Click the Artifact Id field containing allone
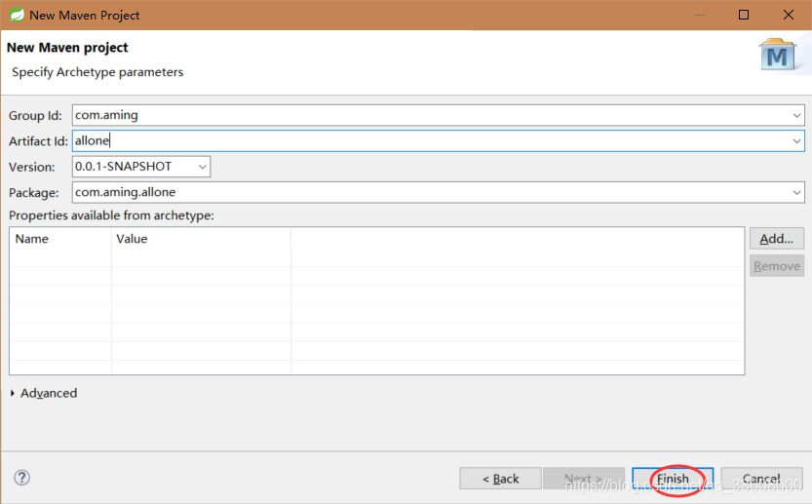The height and width of the screenshot is (504, 812). [438, 141]
